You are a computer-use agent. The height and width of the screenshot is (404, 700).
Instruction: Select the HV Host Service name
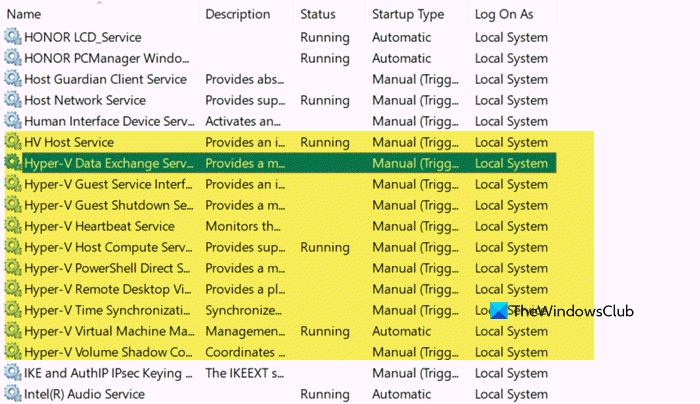(x=69, y=142)
